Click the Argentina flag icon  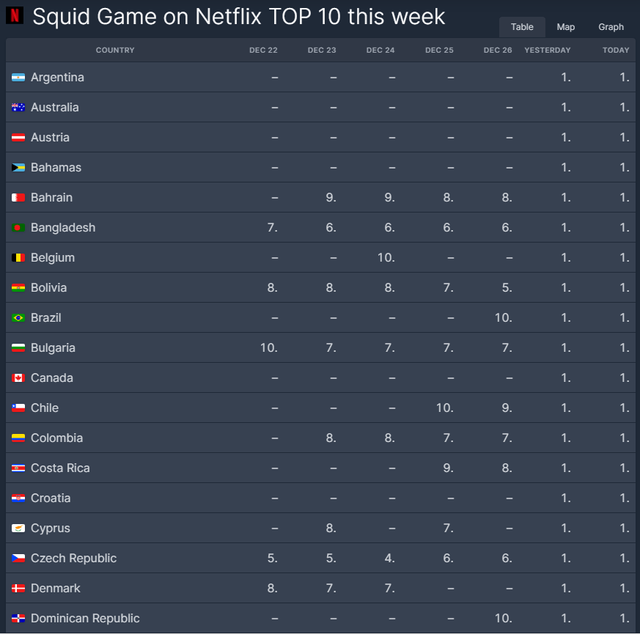pyautogui.click(x=18, y=78)
